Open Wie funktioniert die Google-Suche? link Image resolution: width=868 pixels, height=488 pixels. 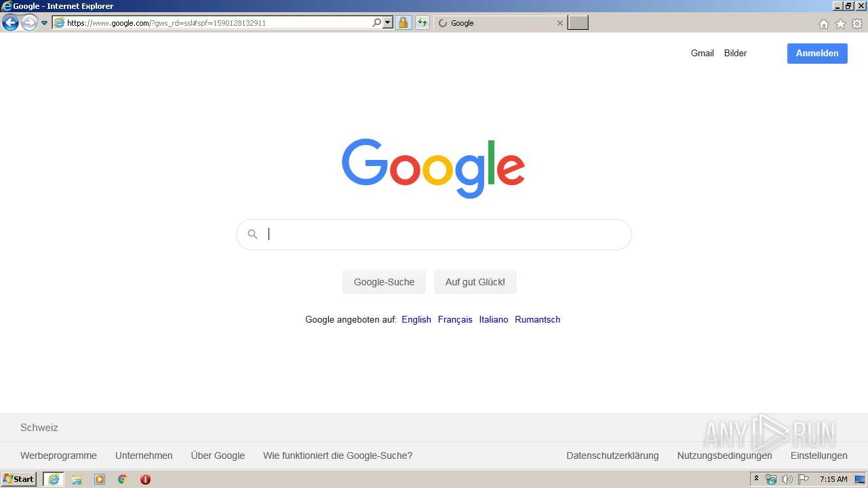pyautogui.click(x=338, y=455)
